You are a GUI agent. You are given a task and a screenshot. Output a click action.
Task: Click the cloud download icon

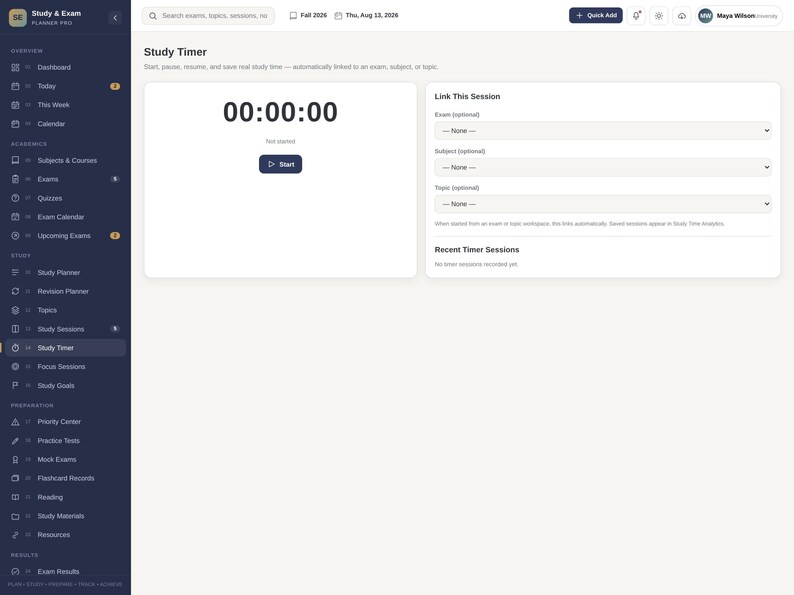682,16
